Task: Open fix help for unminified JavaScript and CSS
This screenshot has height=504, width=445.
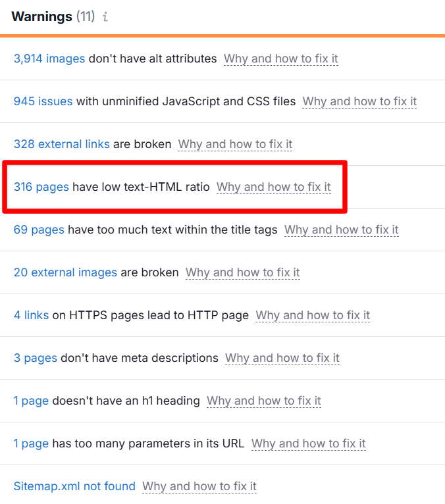Action: [x=359, y=101]
